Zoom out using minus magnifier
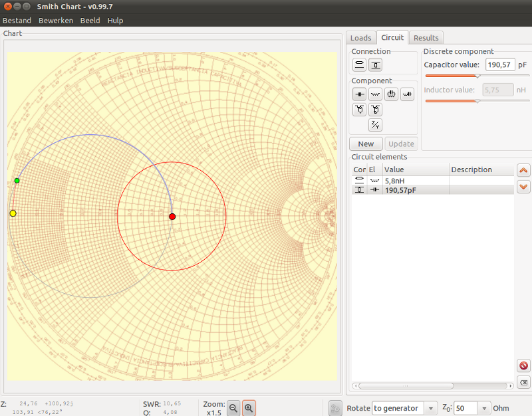532x416 pixels. tap(233, 409)
